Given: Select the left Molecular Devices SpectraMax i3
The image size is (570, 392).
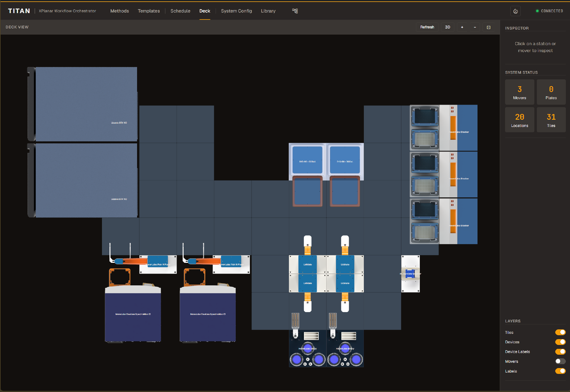Looking at the screenshot, I should point(133,314).
